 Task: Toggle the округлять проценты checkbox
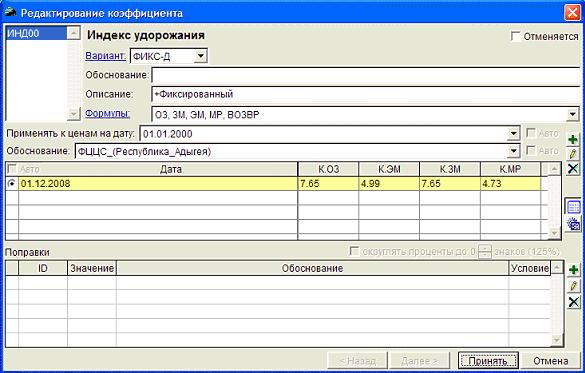tap(354, 251)
